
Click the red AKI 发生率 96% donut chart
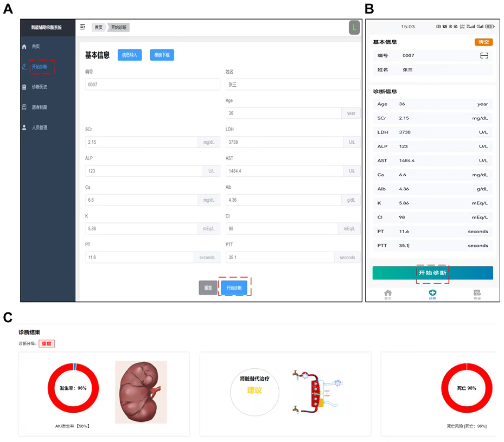(x=73, y=388)
